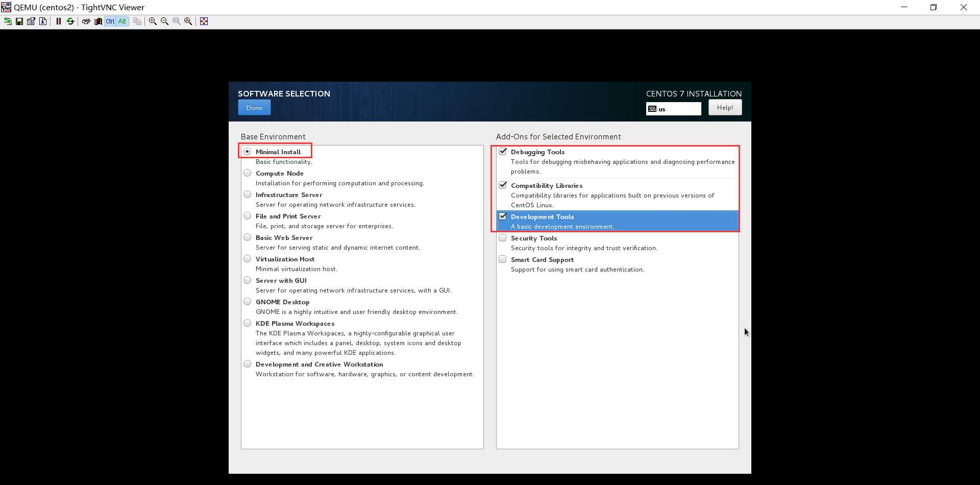Image resolution: width=980 pixels, height=485 pixels.
Task: Click the Transfer files toolbar icon
Action: click(137, 21)
